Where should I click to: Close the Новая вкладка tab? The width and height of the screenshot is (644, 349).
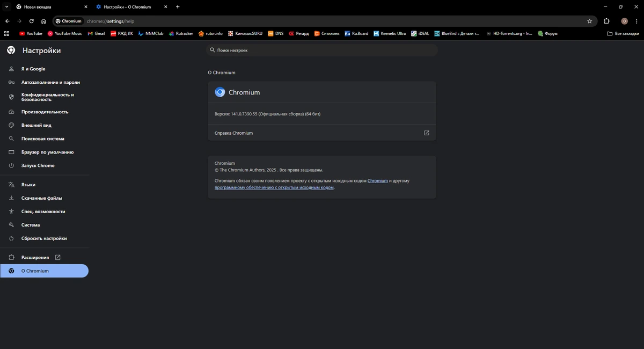[85, 7]
